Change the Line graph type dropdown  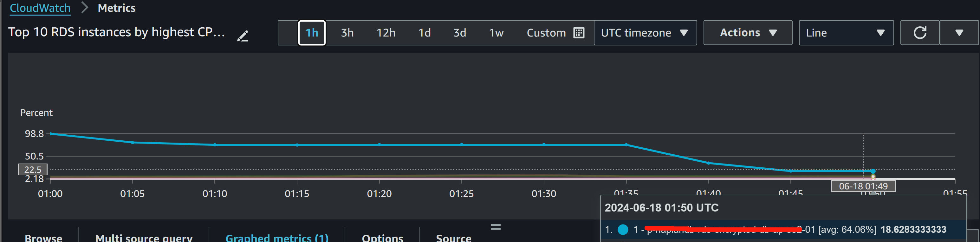[x=846, y=33]
